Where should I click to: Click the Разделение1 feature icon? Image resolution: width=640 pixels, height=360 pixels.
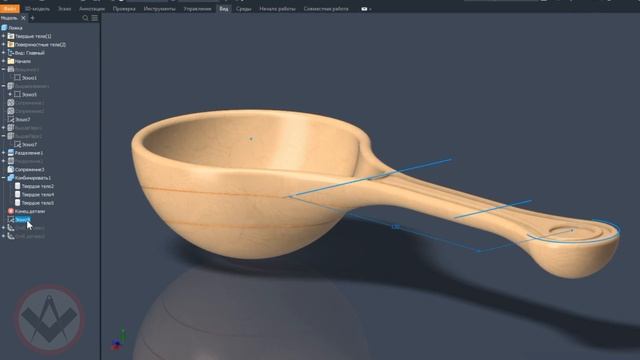point(11,153)
